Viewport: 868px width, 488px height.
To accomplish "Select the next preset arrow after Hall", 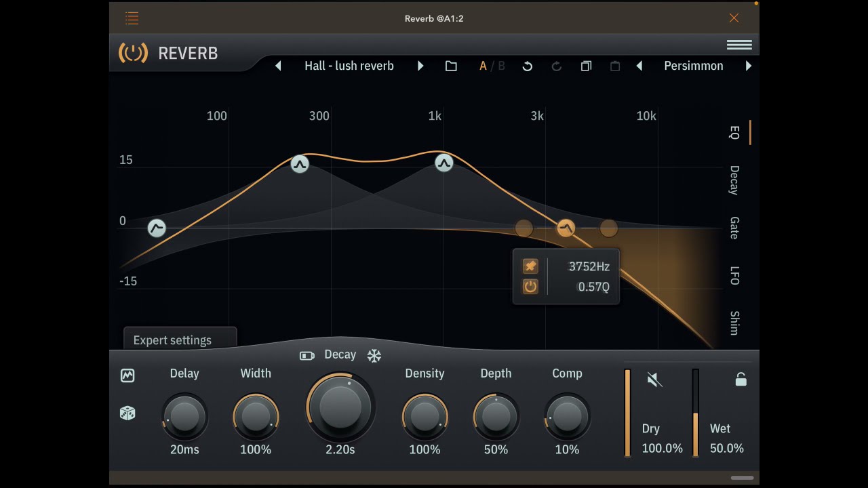I will 420,66.
